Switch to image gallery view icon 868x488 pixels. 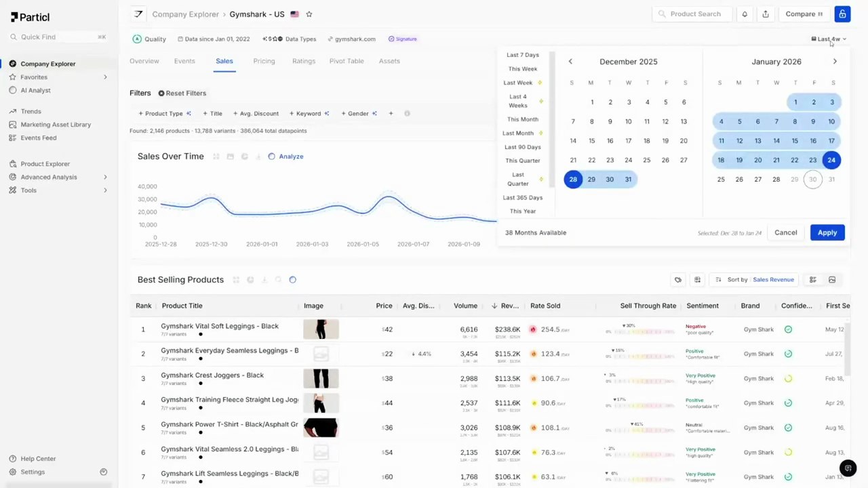point(832,280)
